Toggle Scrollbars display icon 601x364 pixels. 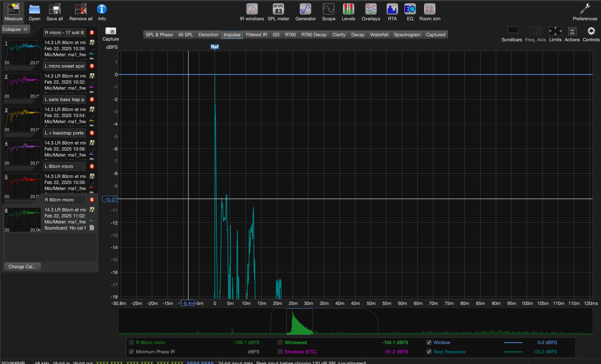pos(513,30)
